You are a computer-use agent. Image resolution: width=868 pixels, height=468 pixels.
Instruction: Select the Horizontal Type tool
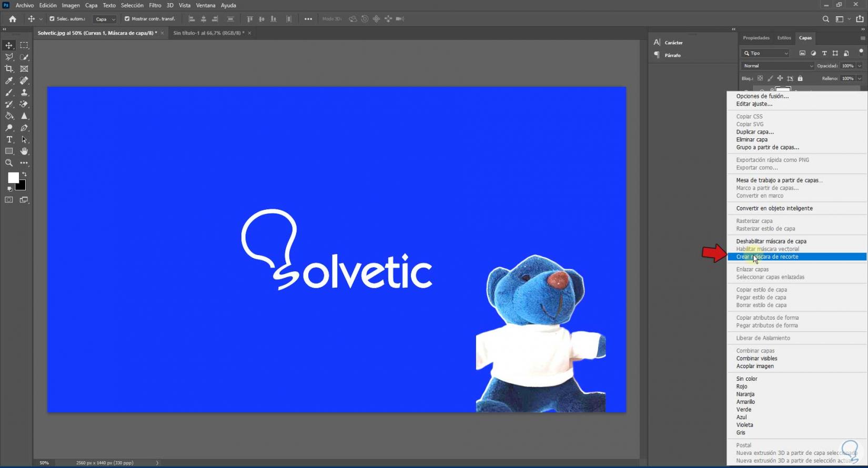[9, 139]
